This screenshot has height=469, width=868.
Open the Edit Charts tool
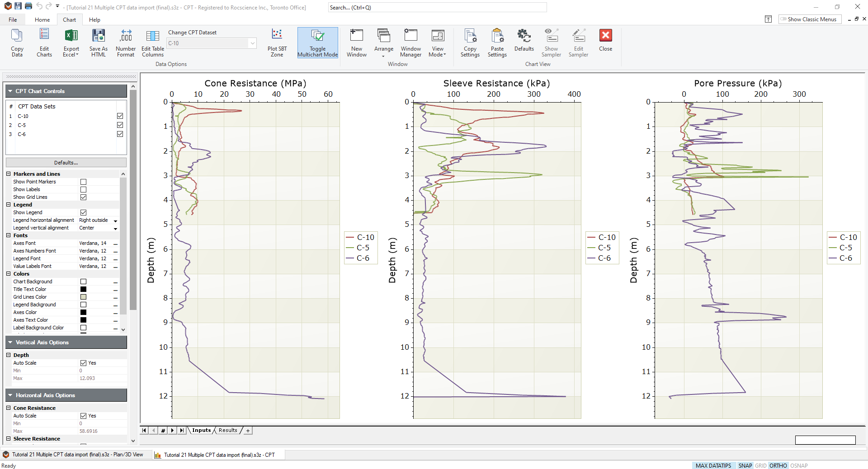click(44, 42)
